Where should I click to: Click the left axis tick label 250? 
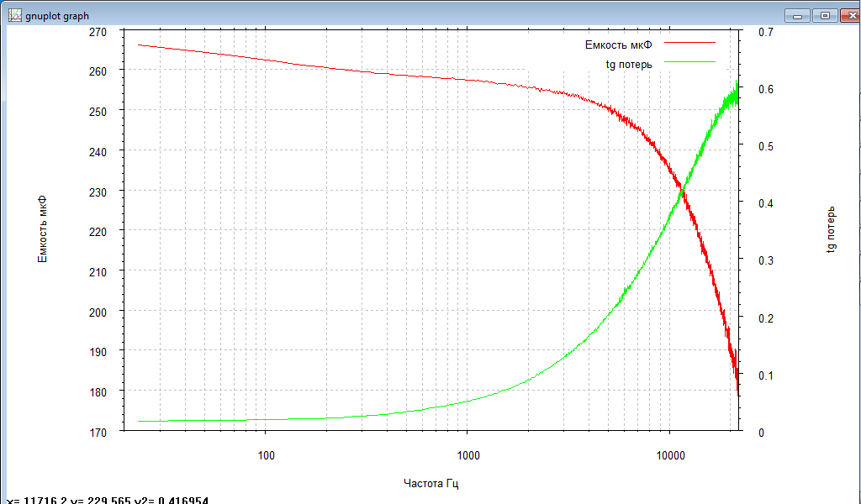click(x=98, y=112)
